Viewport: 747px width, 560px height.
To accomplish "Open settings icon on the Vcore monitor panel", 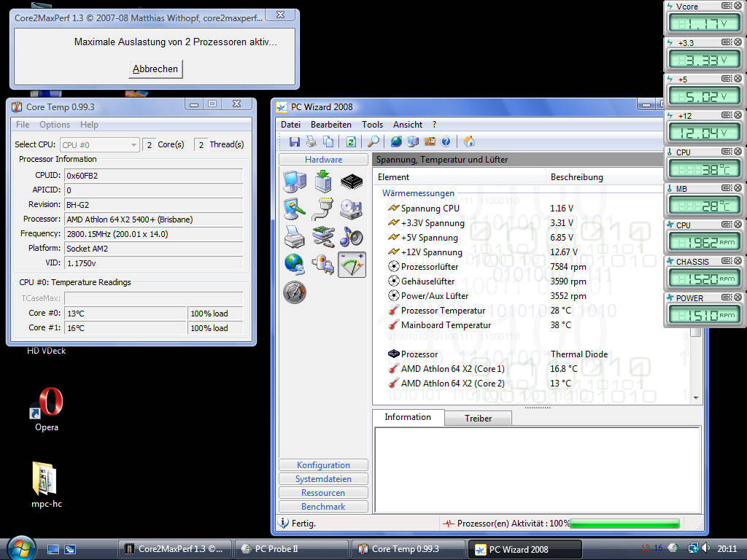I will tap(727, 6).
